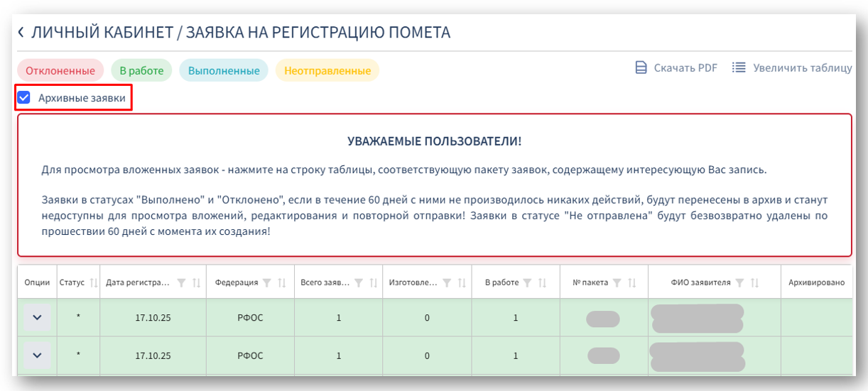
Task: Sort by ФИО заявителя column
Action: pyautogui.click(x=754, y=282)
